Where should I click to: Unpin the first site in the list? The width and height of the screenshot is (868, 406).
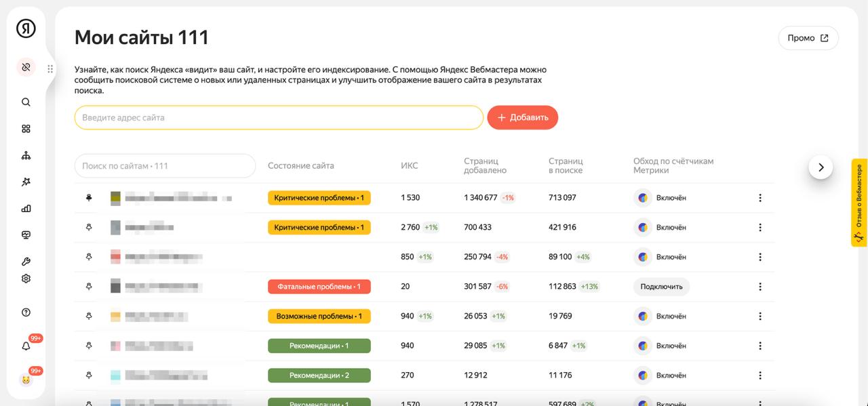pyautogui.click(x=87, y=197)
